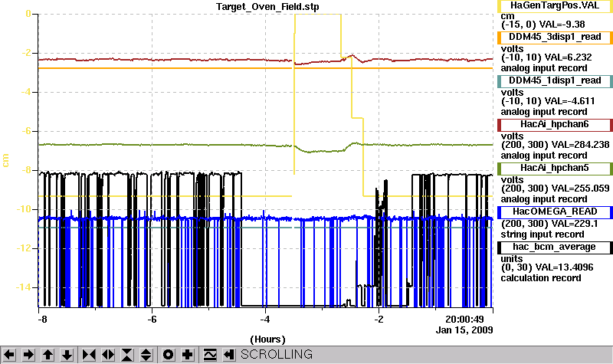
Task: Select HacOMEGA_READ legend entry
Action: click(x=555, y=212)
